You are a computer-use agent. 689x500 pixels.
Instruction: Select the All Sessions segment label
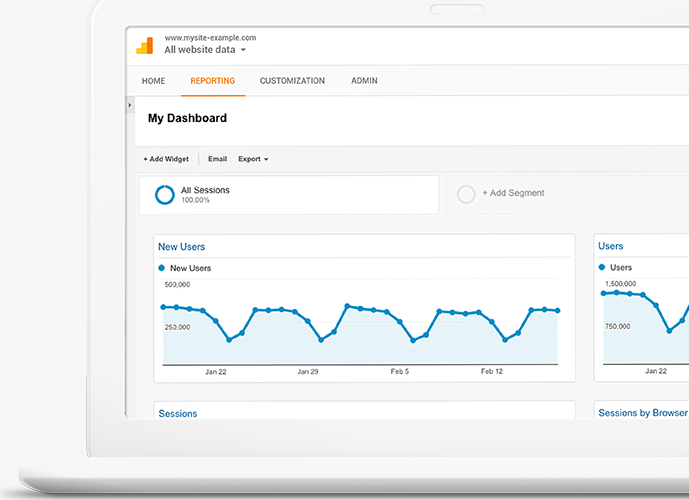[x=205, y=190]
